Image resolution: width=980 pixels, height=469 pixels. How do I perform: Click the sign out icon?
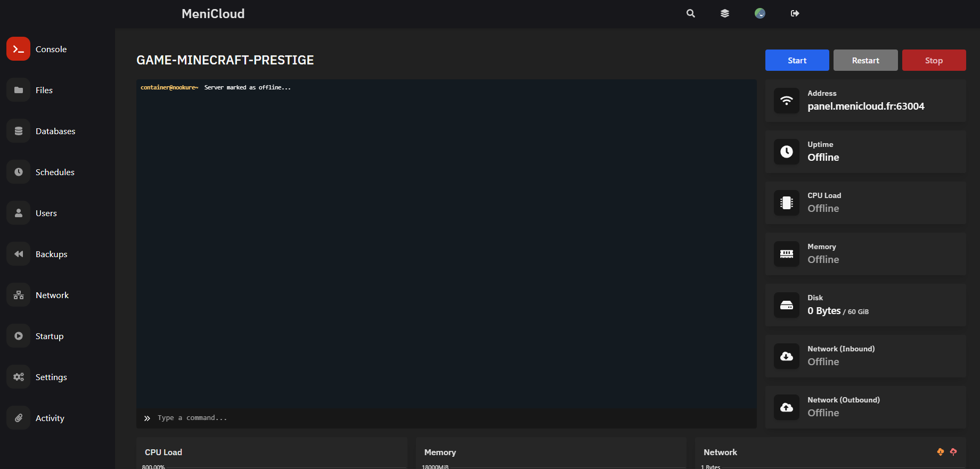(795, 13)
